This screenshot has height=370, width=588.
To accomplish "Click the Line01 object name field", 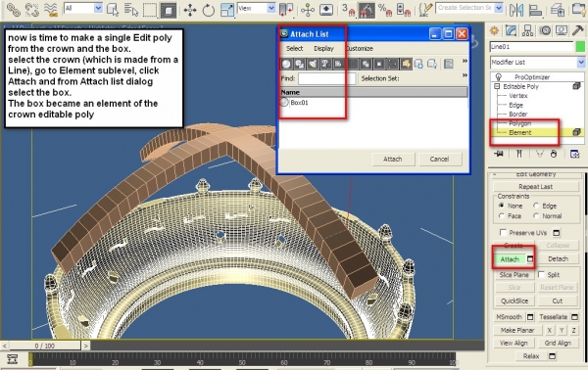I will [x=531, y=47].
